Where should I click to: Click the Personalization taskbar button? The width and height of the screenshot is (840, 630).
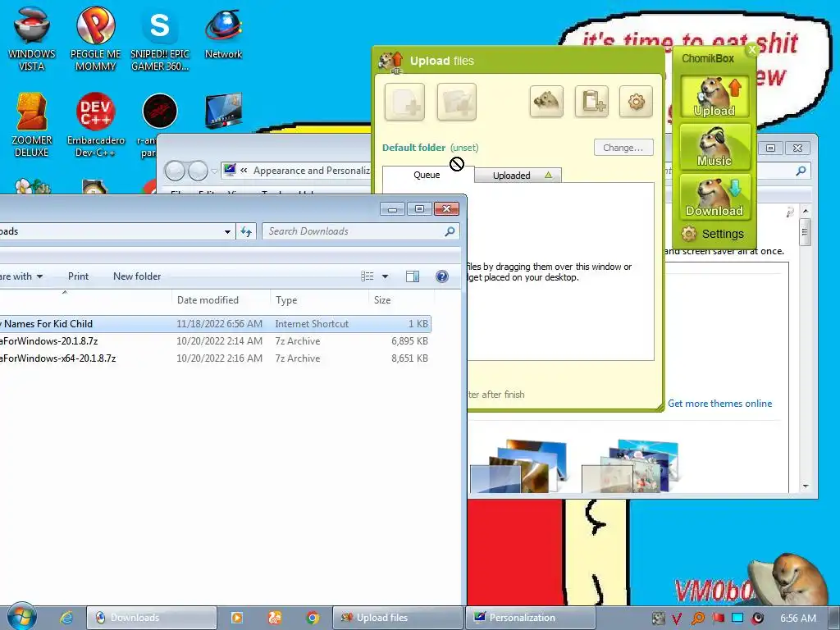[531, 618]
